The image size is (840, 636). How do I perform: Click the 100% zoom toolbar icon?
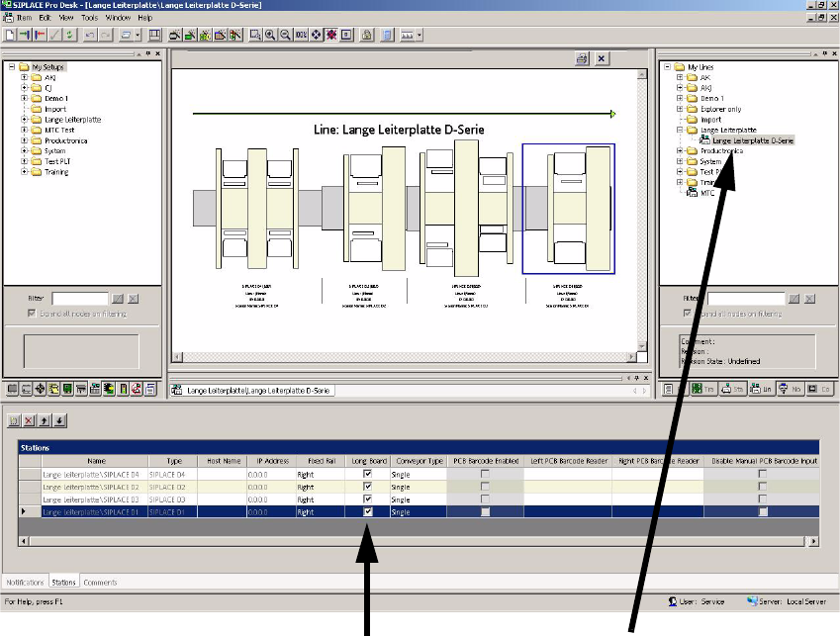click(301, 36)
